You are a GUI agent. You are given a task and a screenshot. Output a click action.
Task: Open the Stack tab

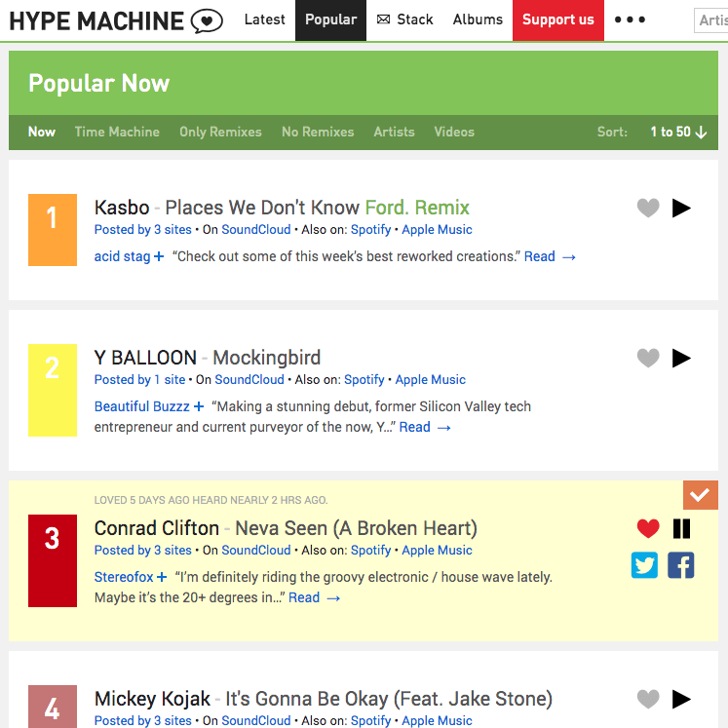click(404, 19)
